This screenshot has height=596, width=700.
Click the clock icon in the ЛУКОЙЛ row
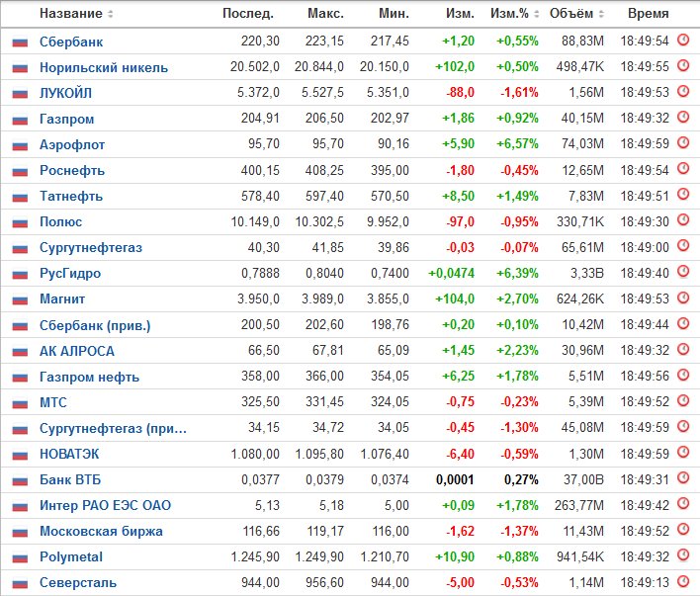pyautogui.click(x=683, y=91)
